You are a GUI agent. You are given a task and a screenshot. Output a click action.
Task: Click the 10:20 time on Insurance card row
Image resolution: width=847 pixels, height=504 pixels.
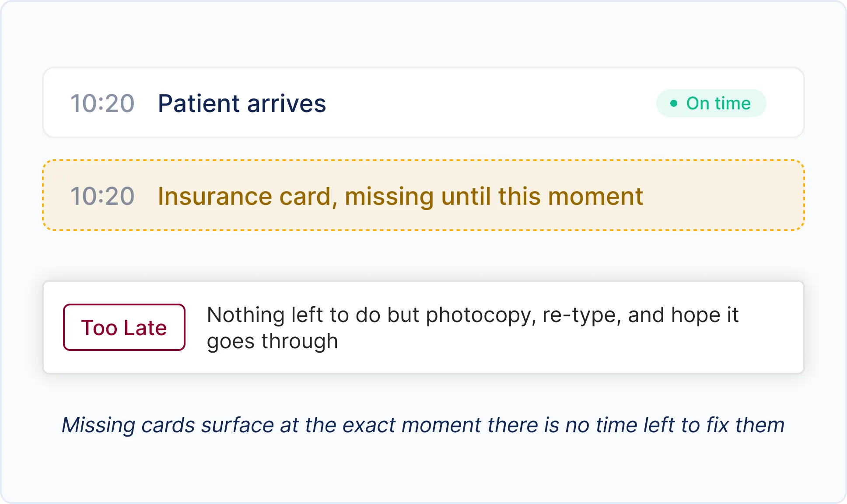click(102, 196)
